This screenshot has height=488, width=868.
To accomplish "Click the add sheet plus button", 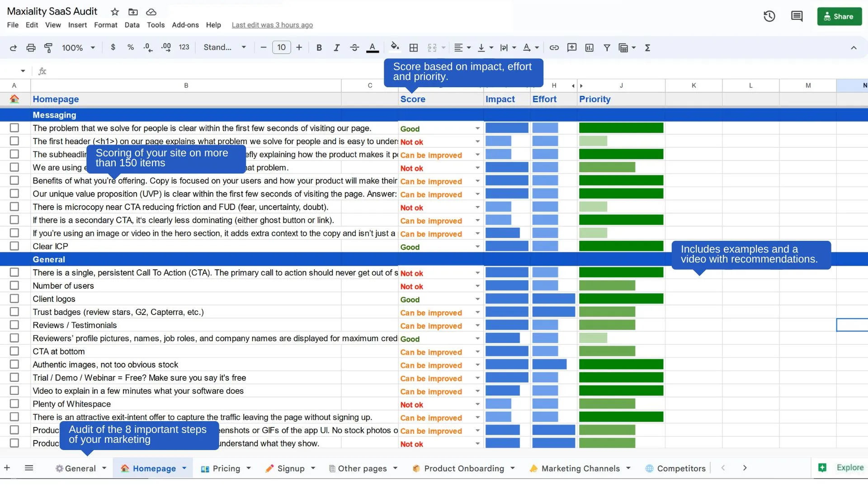I will tap(7, 468).
